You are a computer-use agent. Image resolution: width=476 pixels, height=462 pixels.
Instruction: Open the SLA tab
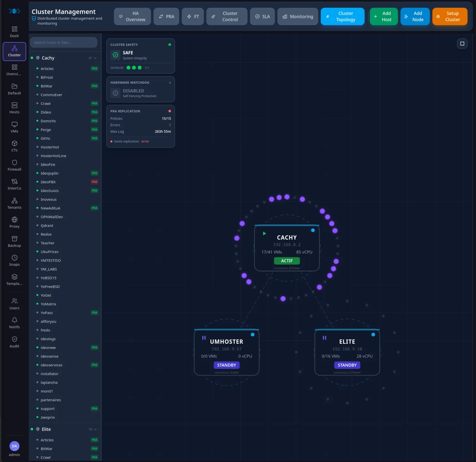(262, 16)
